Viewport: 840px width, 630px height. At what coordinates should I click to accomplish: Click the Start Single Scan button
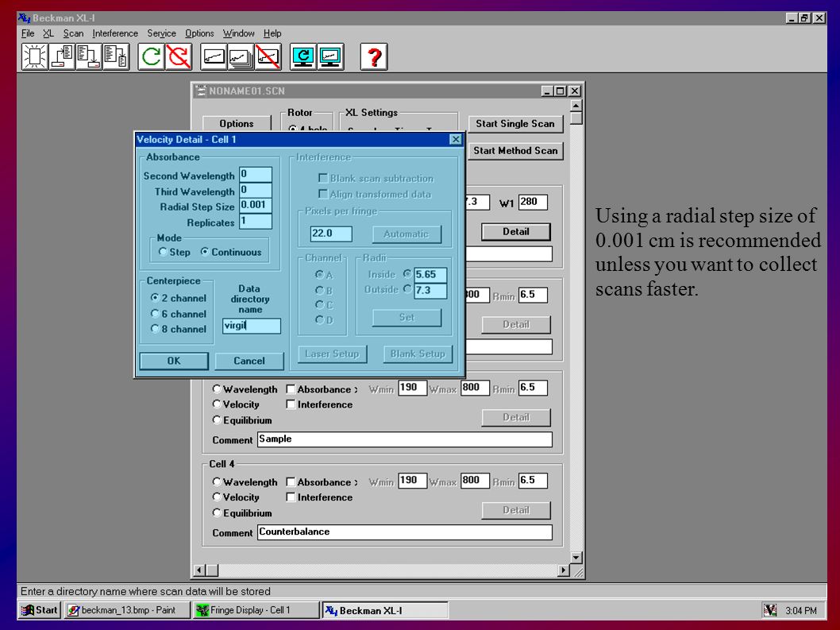[515, 124]
